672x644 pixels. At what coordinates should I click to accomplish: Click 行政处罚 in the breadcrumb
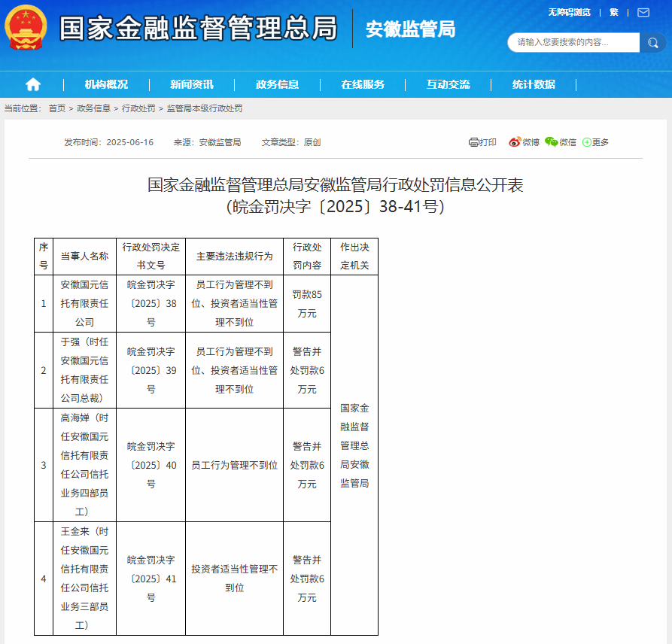click(x=138, y=108)
